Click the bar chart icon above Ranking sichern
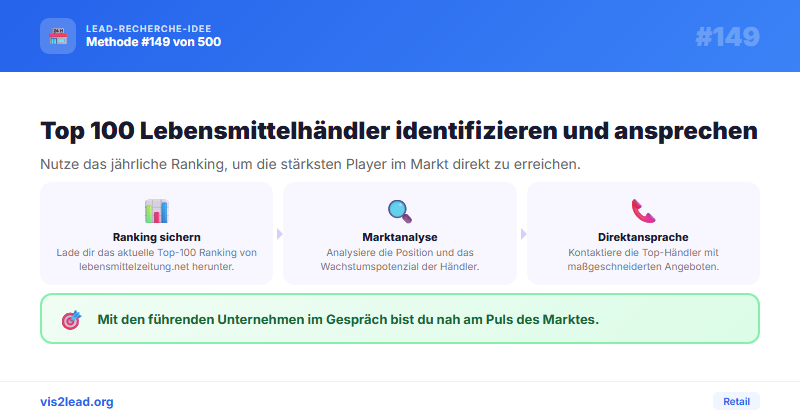The height and width of the screenshot is (420, 800). point(157,211)
